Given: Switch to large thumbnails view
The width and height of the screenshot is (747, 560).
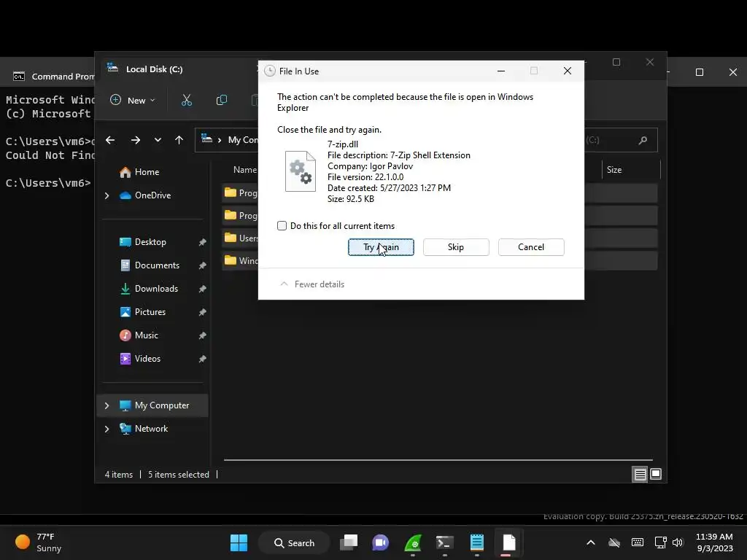Looking at the screenshot, I should click(656, 474).
